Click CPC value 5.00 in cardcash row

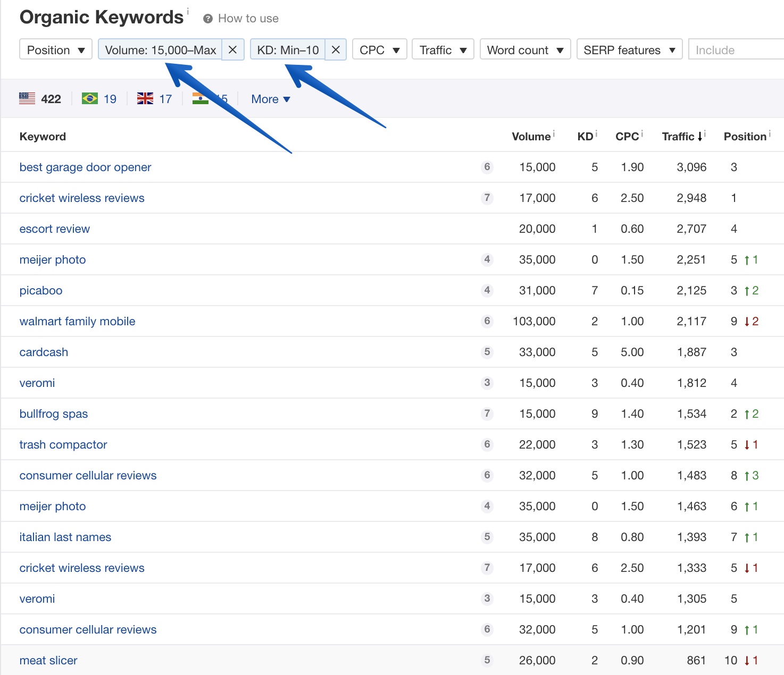[x=632, y=352]
